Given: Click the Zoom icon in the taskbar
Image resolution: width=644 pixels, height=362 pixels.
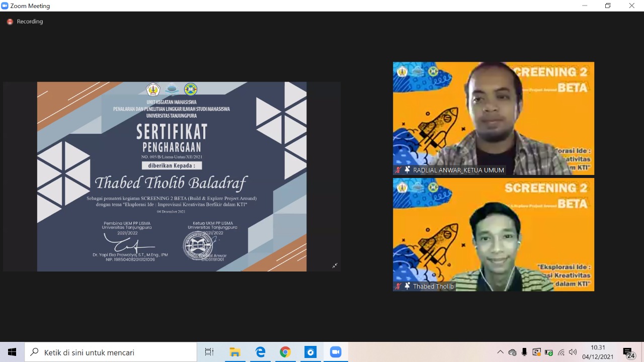Looking at the screenshot, I should coord(336,352).
